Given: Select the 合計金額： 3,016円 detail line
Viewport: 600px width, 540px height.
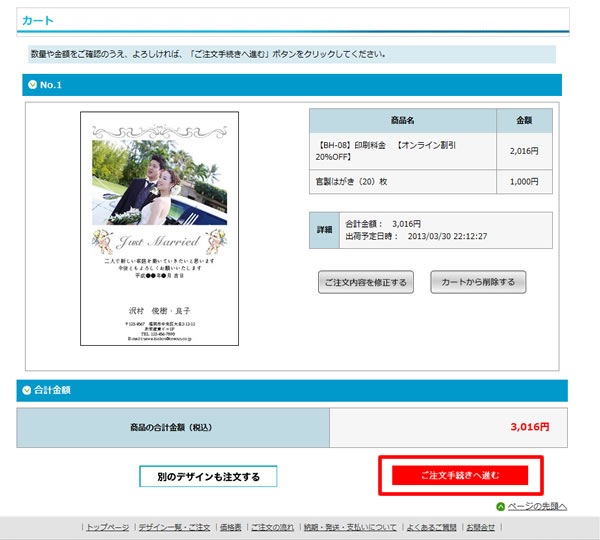Looking at the screenshot, I should click(383, 224).
